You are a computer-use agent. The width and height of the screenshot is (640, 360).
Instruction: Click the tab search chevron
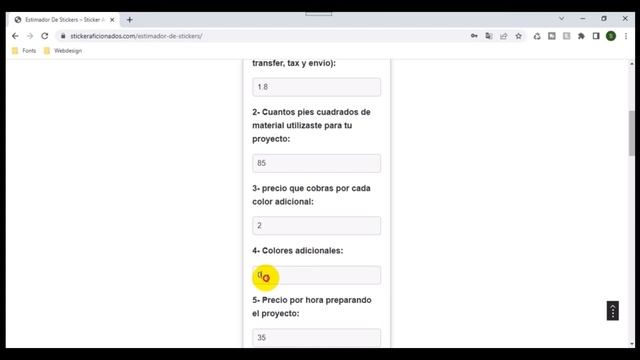(562, 19)
